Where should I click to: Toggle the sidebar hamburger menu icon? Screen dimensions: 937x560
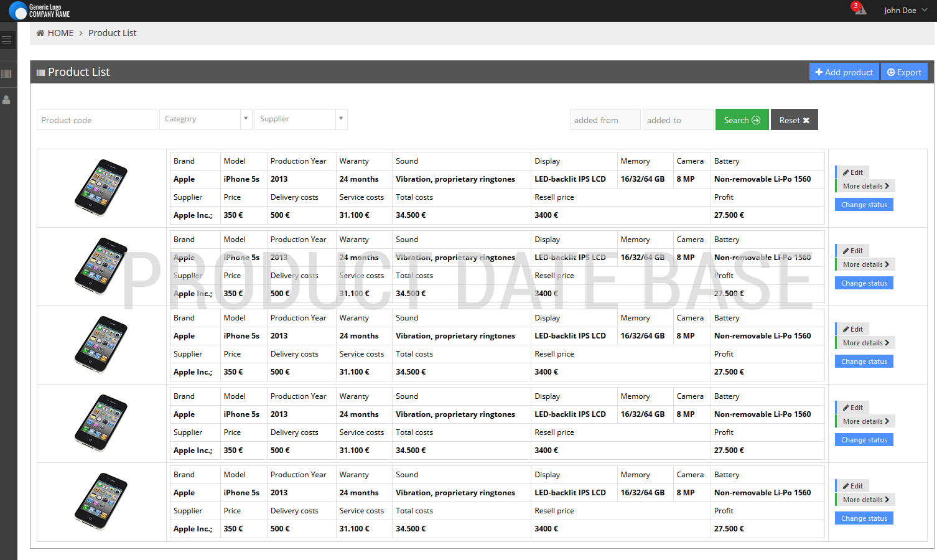coord(7,40)
